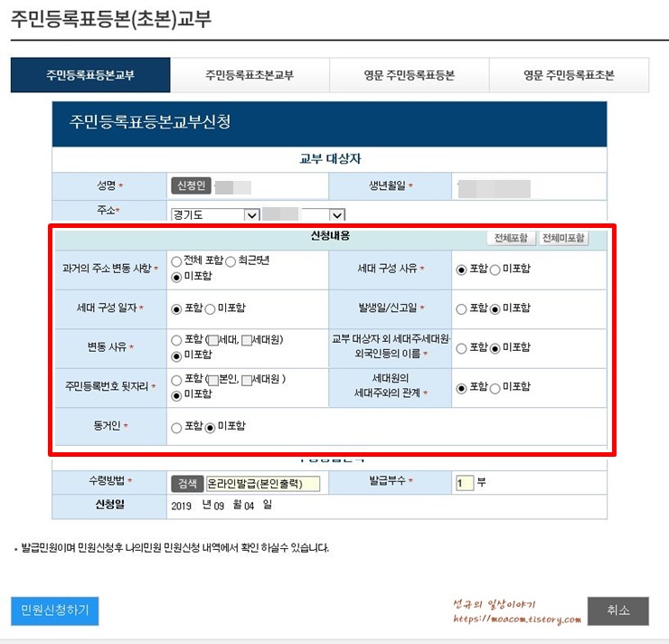Check the 본인 checkbox for 주민등록번호 뒷자리
Viewport: 669px width, 644px height.
pyautogui.click(x=213, y=380)
